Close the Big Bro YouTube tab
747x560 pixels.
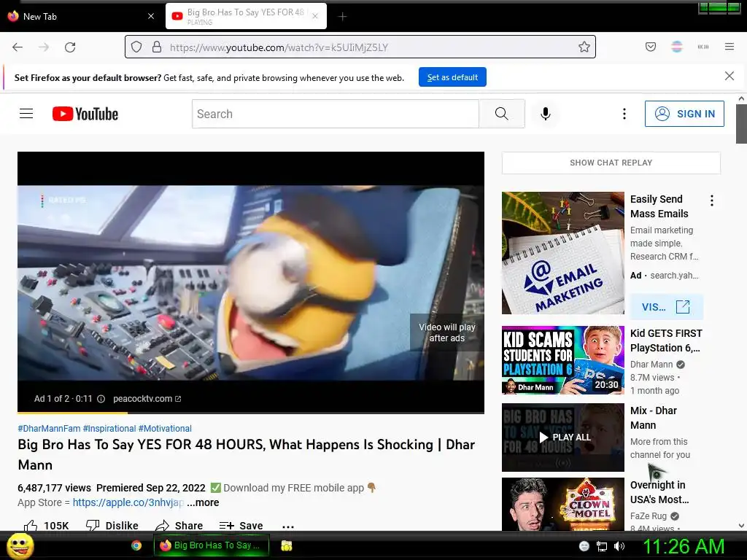pos(315,16)
